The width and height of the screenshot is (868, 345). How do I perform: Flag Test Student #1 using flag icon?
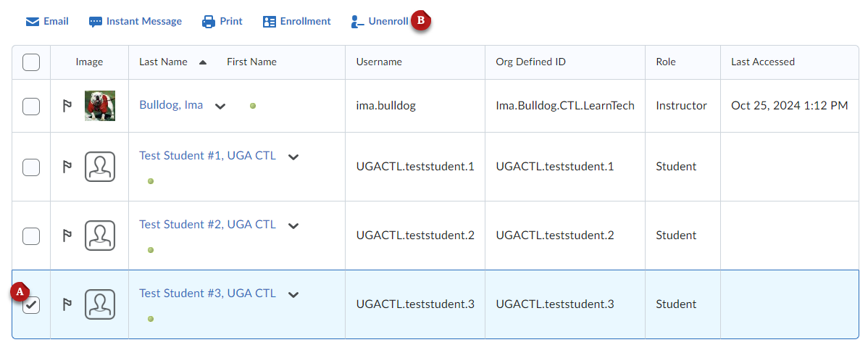click(67, 167)
